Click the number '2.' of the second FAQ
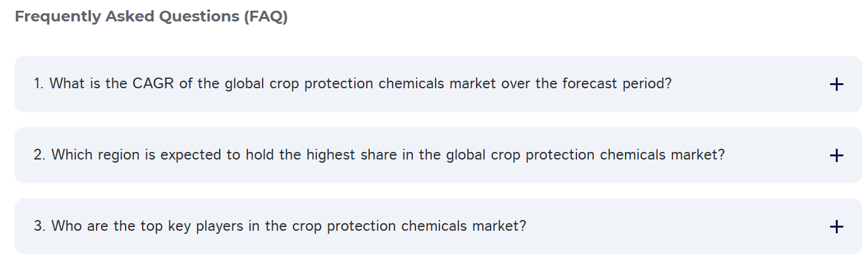The height and width of the screenshot is (261, 868). tap(39, 155)
